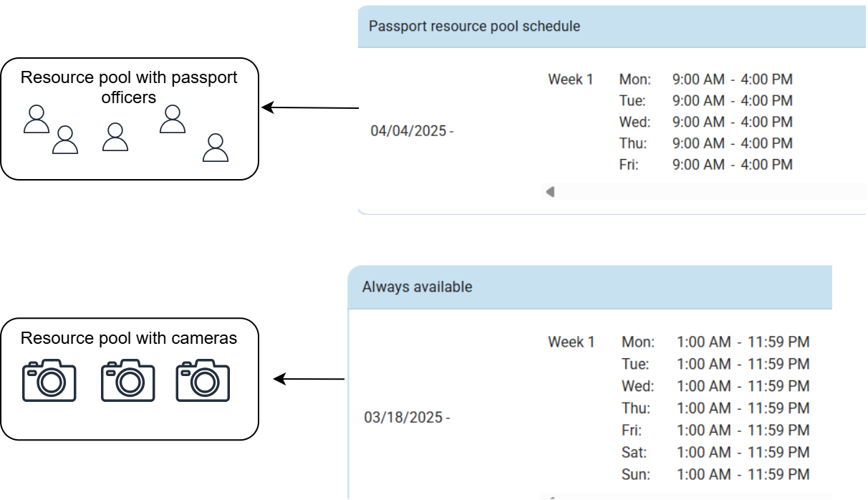The height and width of the screenshot is (500, 868).
Task: Select Week 1 in Always available schedule
Action: click(572, 342)
